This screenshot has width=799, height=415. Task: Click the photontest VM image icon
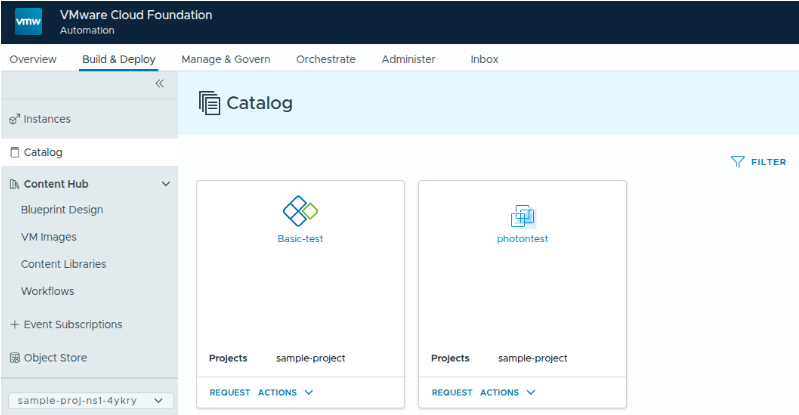pyautogui.click(x=522, y=215)
